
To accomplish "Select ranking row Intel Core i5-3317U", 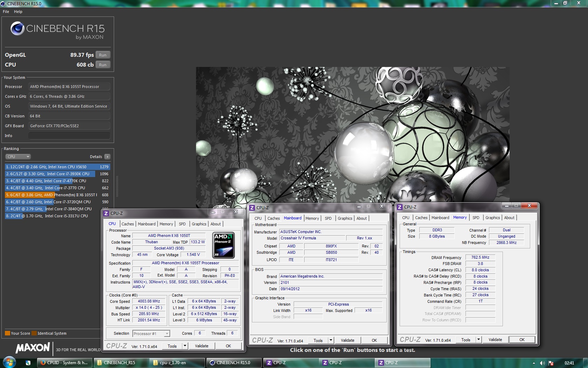I will 57,216.
